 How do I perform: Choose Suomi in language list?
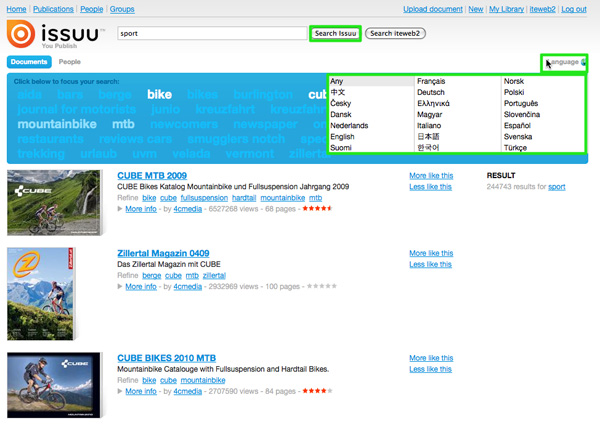[341, 148]
